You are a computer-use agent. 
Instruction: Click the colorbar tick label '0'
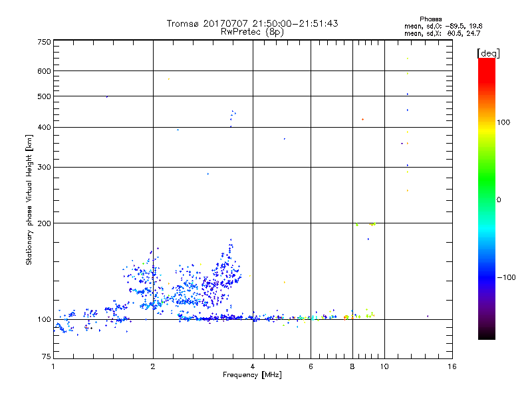pyautogui.click(x=499, y=200)
